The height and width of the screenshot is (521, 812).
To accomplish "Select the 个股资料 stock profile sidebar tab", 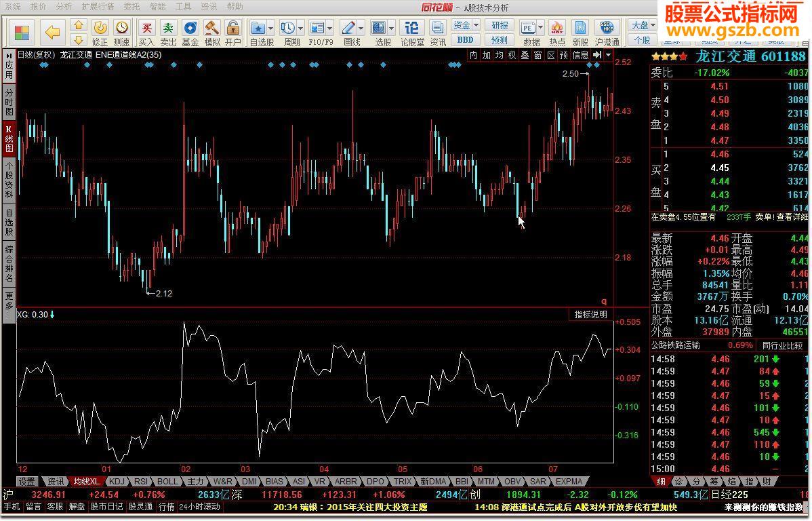I will [x=9, y=180].
